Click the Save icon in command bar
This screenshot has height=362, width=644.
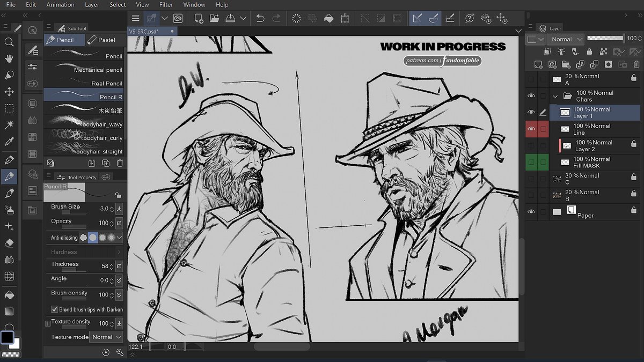230,18
